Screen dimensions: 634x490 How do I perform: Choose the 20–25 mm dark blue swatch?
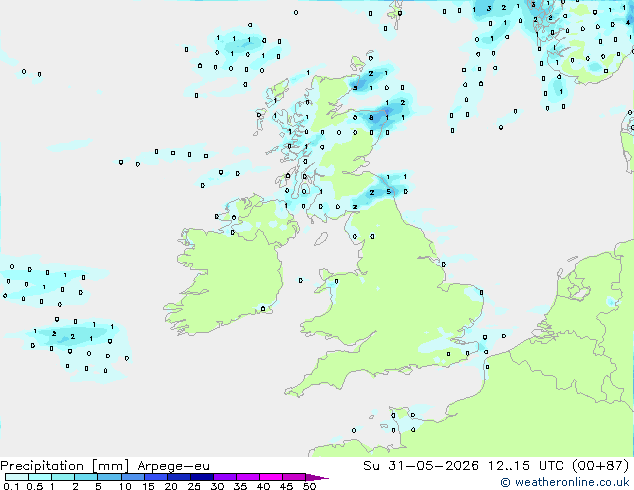click(x=179, y=477)
